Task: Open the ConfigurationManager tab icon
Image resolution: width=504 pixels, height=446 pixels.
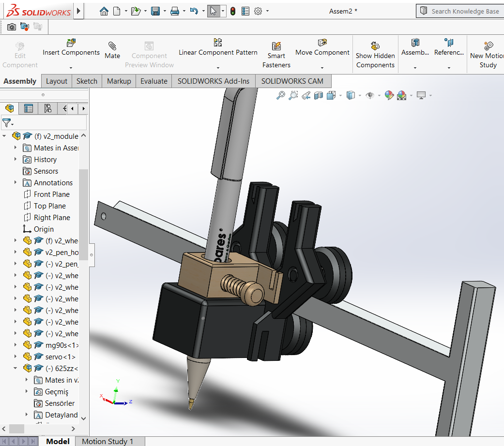Action: 47,108
